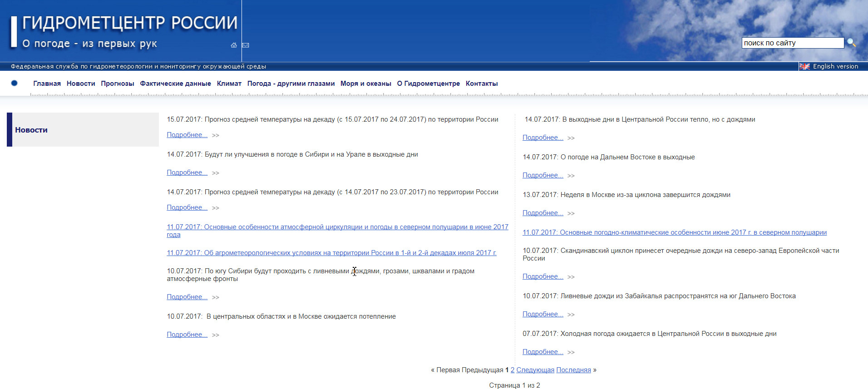The width and height of the screenshot is (868, 389).
Task: Click the envelope mail icon in header
Action: [x=246, y=45]
